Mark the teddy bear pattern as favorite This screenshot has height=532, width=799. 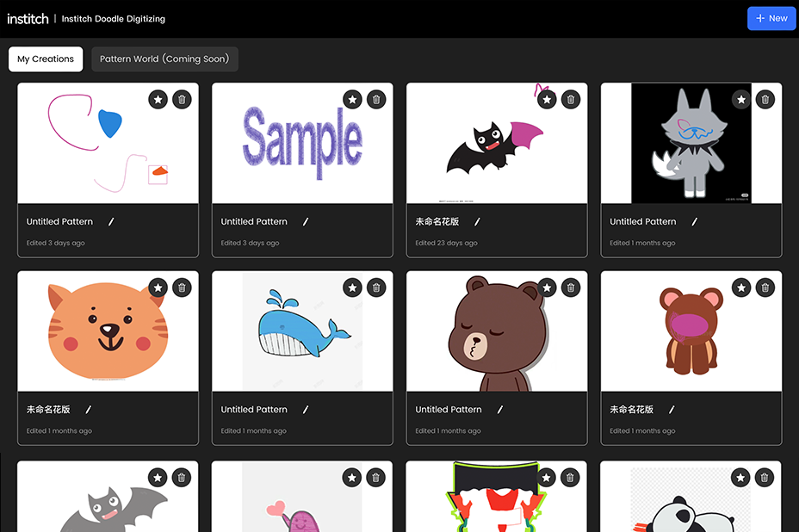coord(741,288)
